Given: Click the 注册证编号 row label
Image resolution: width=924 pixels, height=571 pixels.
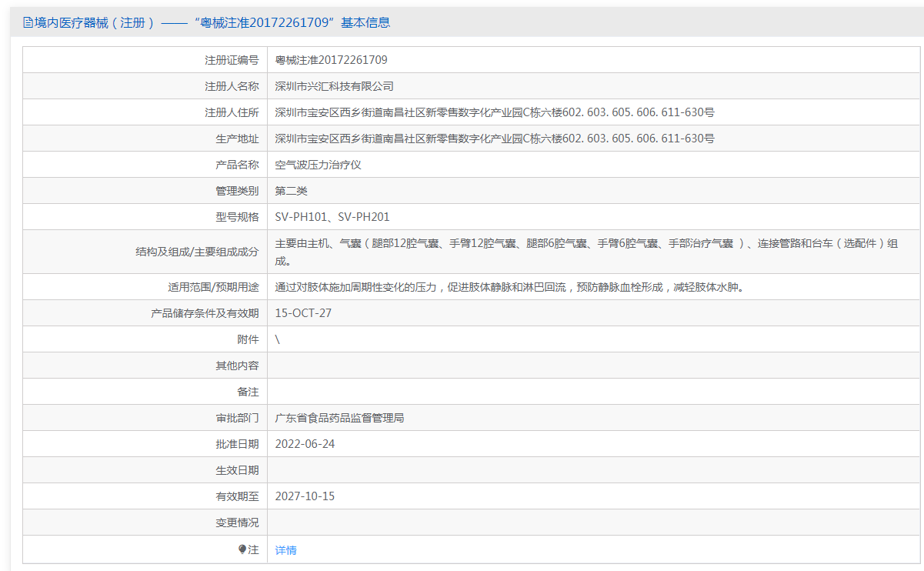Looking at the screenshot, I should click(232, 60).
